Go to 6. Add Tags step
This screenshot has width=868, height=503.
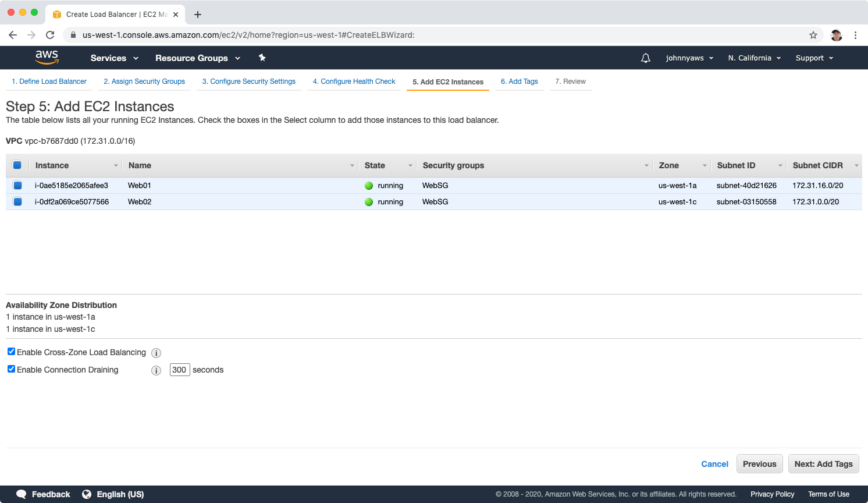click(520, 82)
